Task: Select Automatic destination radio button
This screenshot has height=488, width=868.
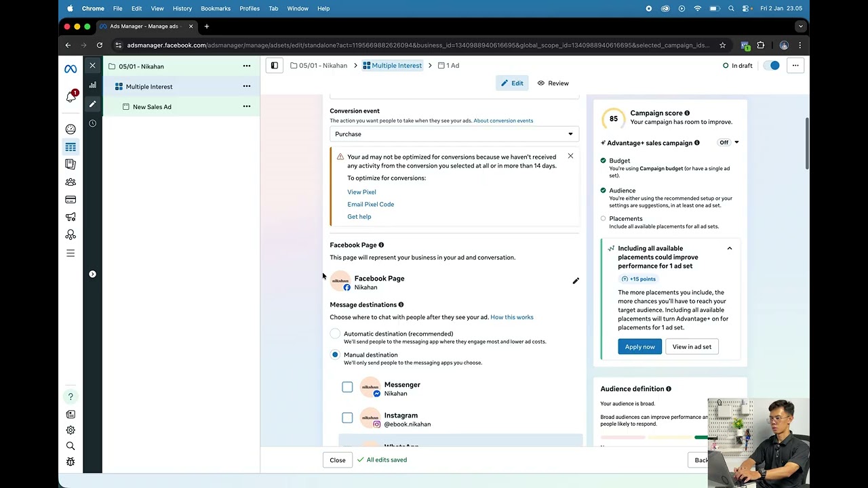Action: pos(335,334)
